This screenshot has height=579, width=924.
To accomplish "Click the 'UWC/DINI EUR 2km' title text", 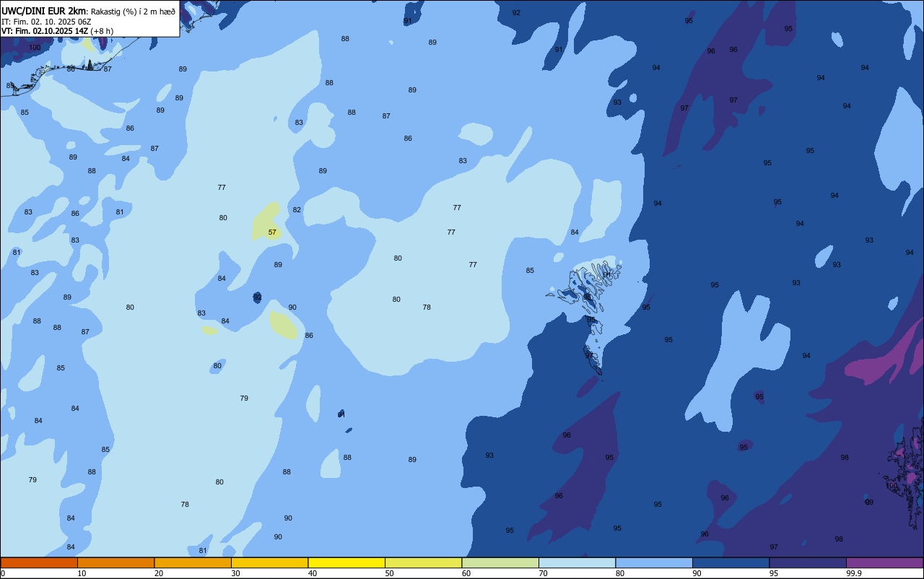I will point(44,11).
